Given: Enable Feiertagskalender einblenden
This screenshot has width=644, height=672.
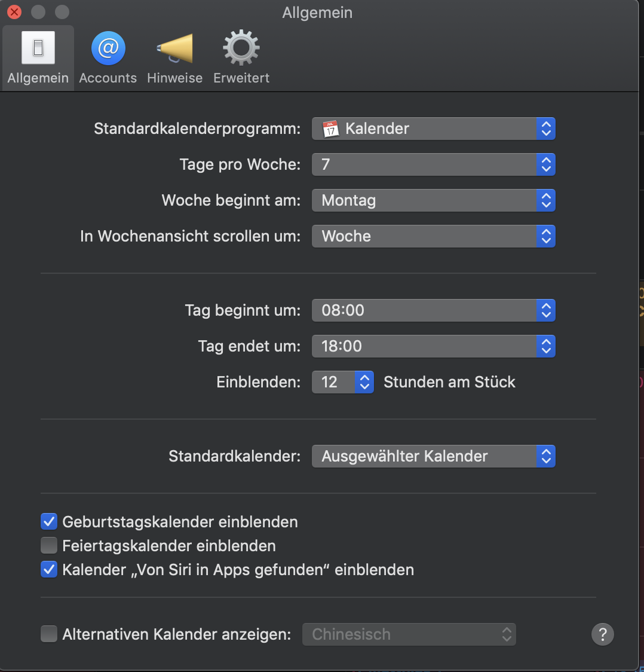Looking at the screenshot, I should point(48,545).
